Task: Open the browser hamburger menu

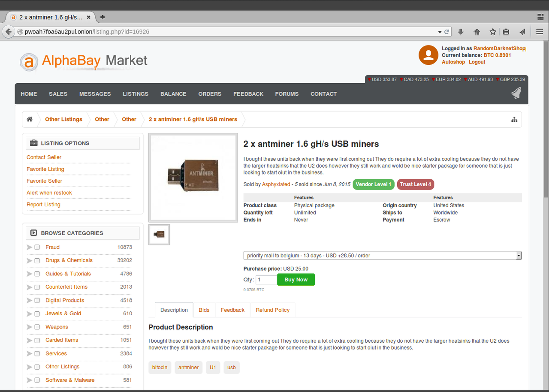Action: point(540,32)
